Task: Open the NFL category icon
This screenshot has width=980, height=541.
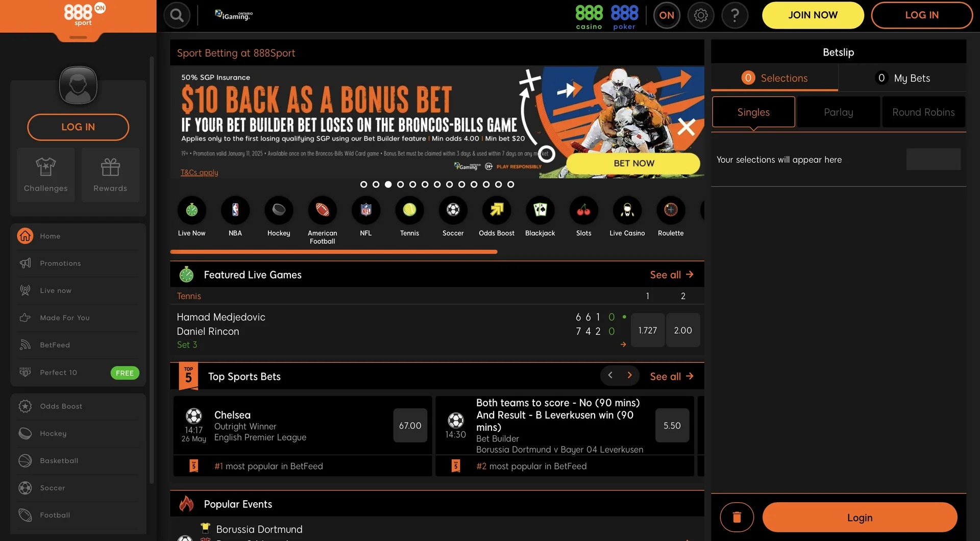Action: point(366,210)
